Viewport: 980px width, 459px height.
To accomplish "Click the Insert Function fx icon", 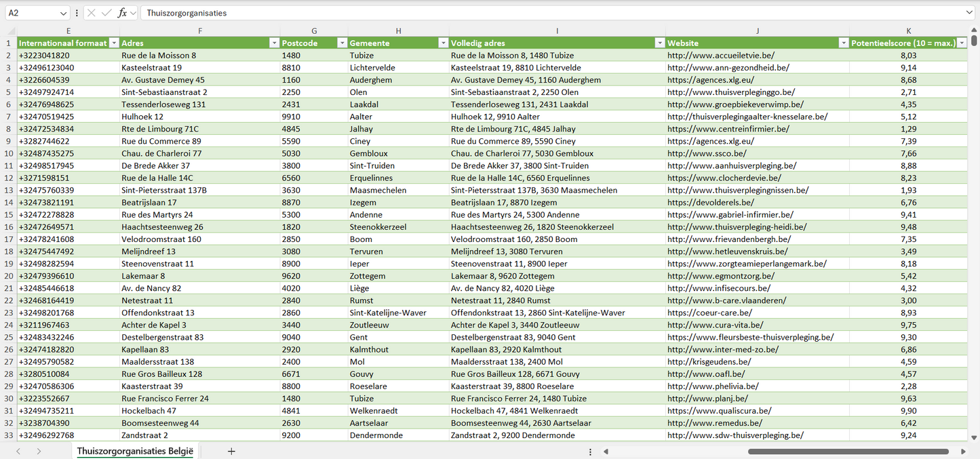I will pos(122,13).
